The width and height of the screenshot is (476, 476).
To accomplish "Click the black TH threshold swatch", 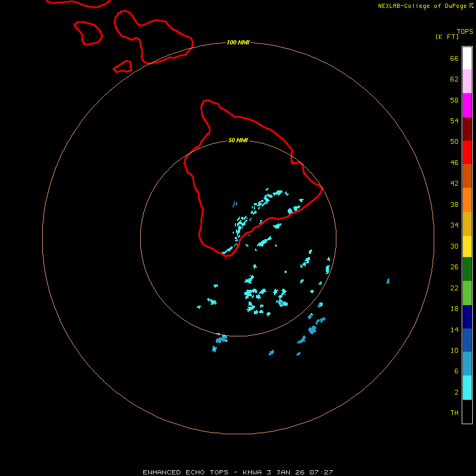I will click(x=467, y=411).
